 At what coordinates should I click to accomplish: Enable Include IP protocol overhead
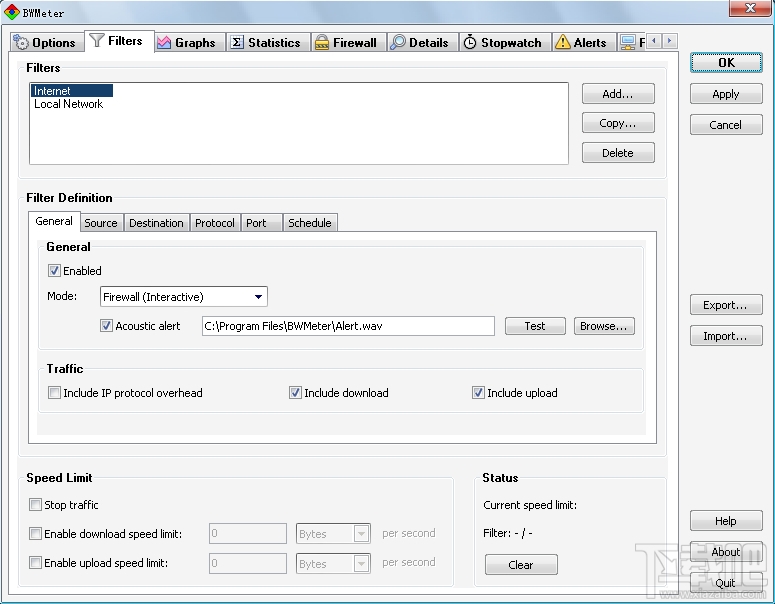point(54,393)
